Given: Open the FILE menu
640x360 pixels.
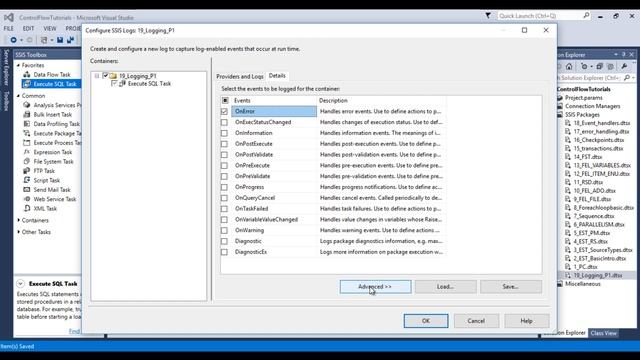Looking at the screenshot, I should (x=9, y=29).
